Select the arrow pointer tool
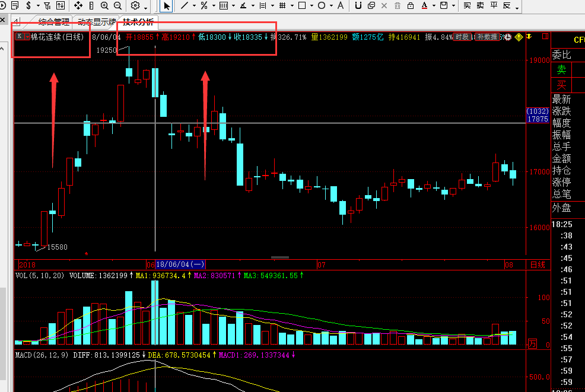Screen dimensions: 585x392 pyautogui.click(x=166, y=5)
